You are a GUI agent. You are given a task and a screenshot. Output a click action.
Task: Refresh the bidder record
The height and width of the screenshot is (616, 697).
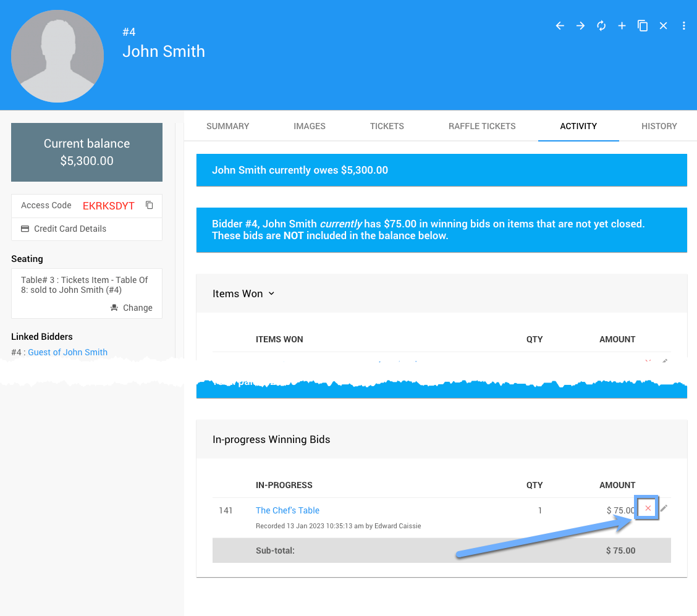[601, 26]
